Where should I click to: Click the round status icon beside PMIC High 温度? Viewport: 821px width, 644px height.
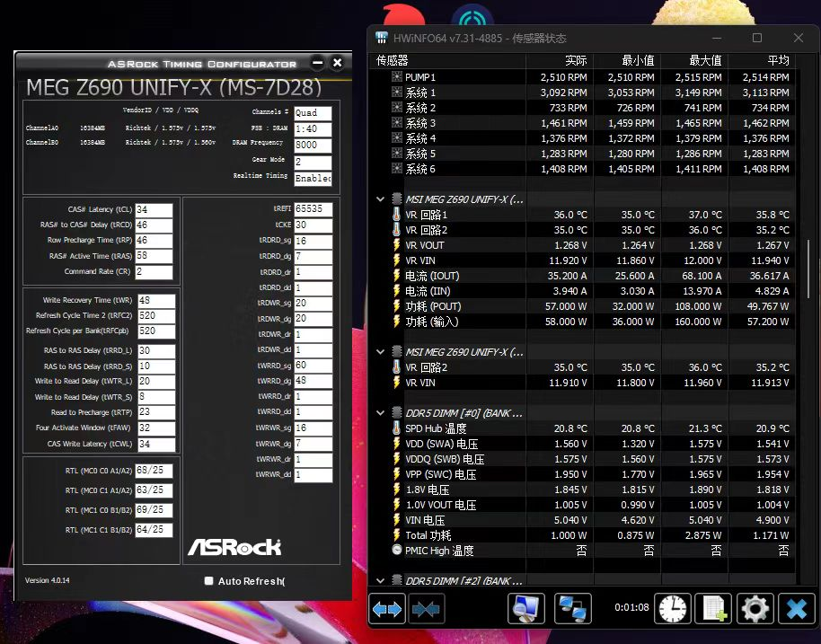click(397, 551)
